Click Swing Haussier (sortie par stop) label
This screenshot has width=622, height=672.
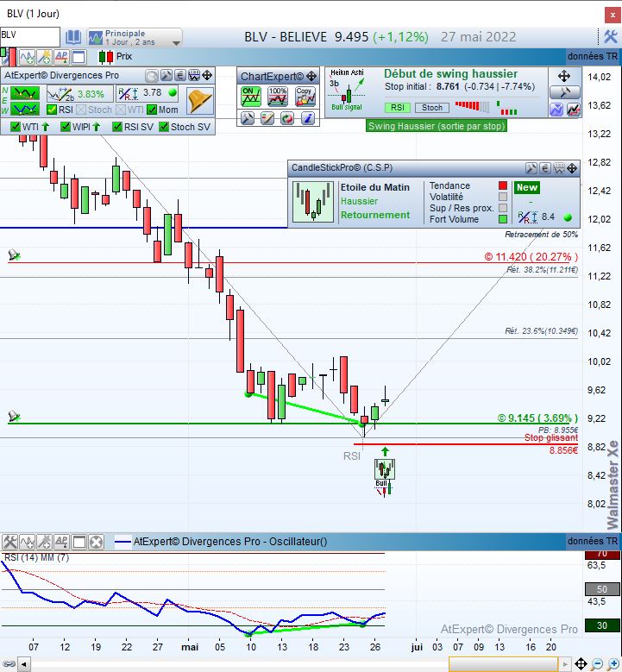[437, 126]
